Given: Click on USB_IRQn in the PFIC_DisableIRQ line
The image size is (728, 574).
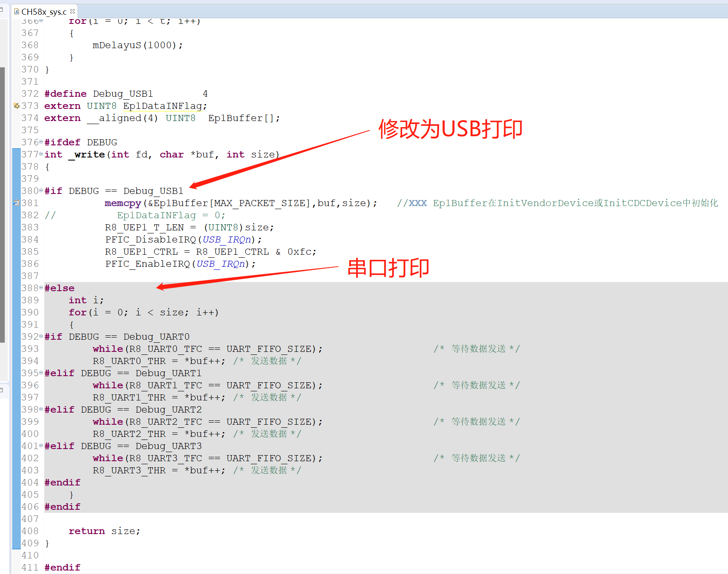Looking at the screenshot, I should pos(227,239).
